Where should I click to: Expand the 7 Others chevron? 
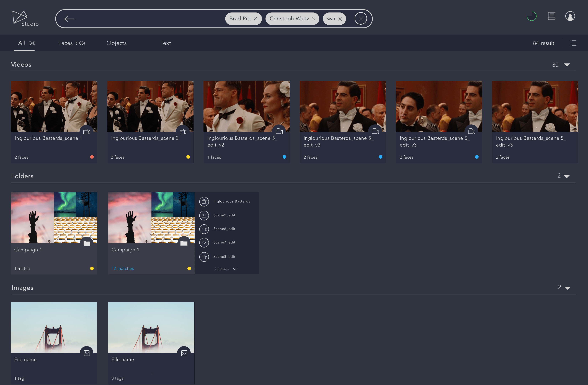[x=235, y=269]
